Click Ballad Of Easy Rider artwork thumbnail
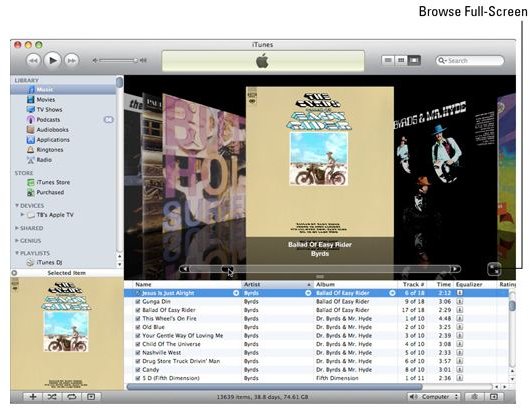This screenshot has height=408, width=530. 66,334
